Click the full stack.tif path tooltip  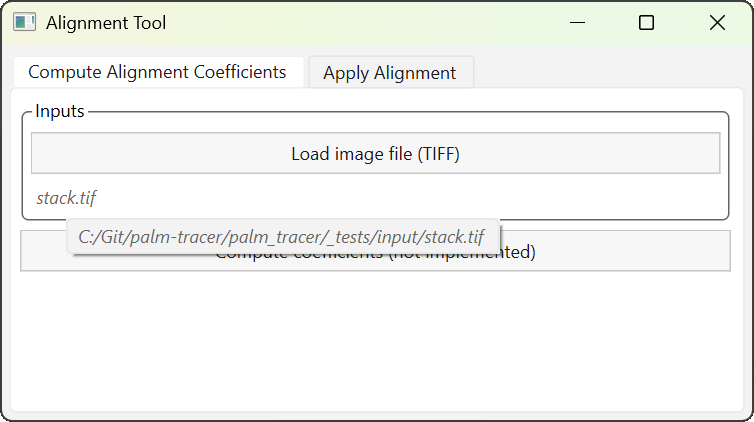(x=281, y=237)
